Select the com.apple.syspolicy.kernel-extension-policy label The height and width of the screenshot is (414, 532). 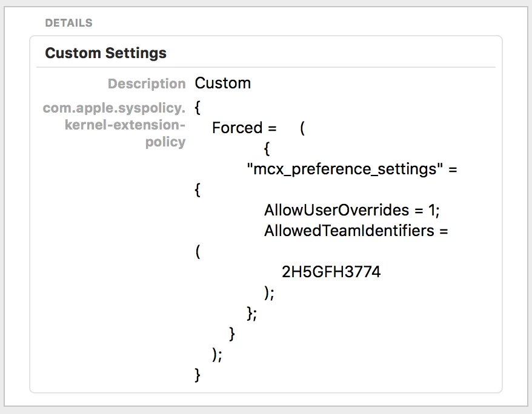(115, 125)
